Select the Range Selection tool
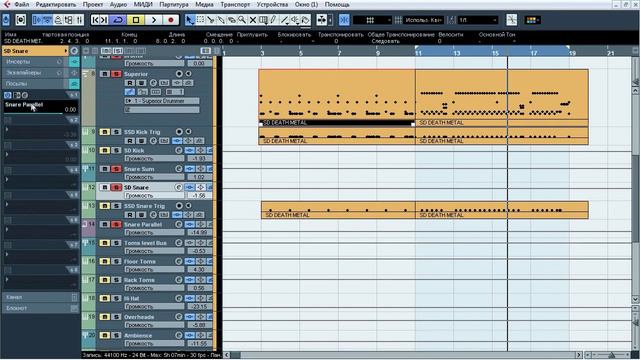This screenshot has width=640, height=360. pos(200,20)
